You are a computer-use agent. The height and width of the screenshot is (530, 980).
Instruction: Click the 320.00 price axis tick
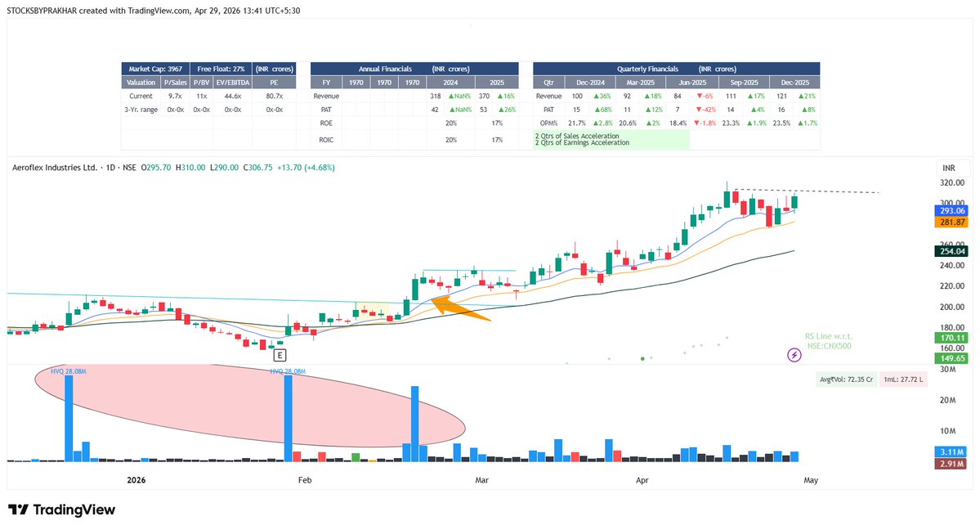point(952,183)
